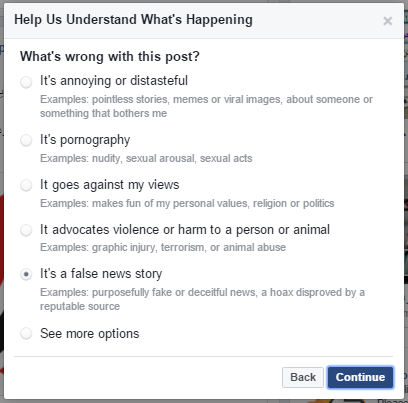Viewport: 408px width, 403px height.
Task: Go back using the Back button
Action: tap(303, 377)
